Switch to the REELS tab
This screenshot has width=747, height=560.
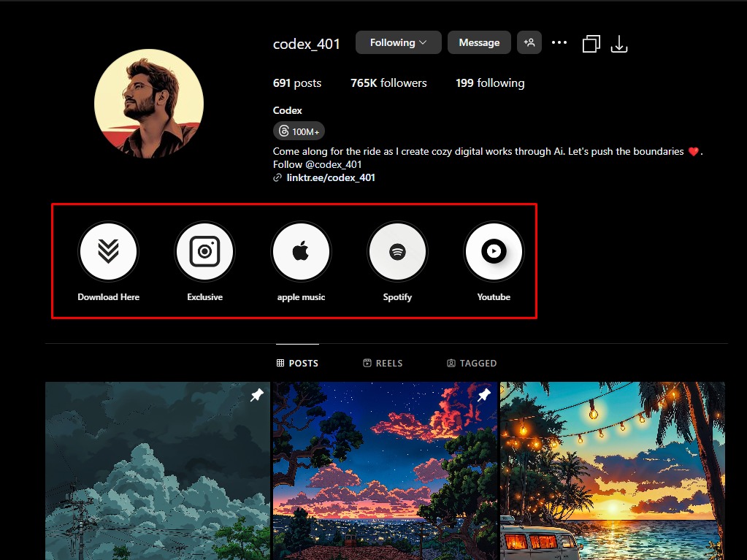tap(383, 364)
